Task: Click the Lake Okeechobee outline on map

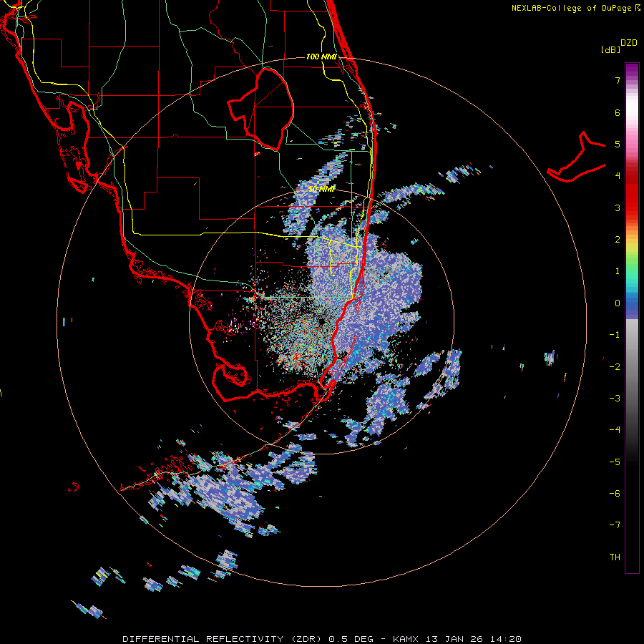Action: tap(260, 109)
